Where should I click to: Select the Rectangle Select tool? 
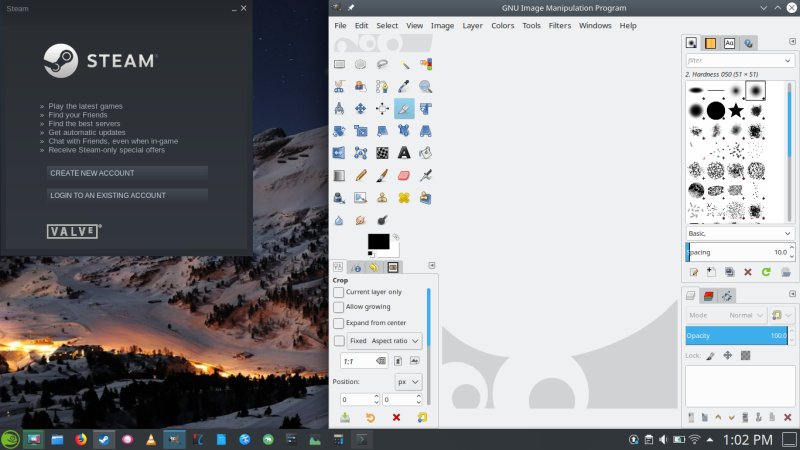click(339, 64)
